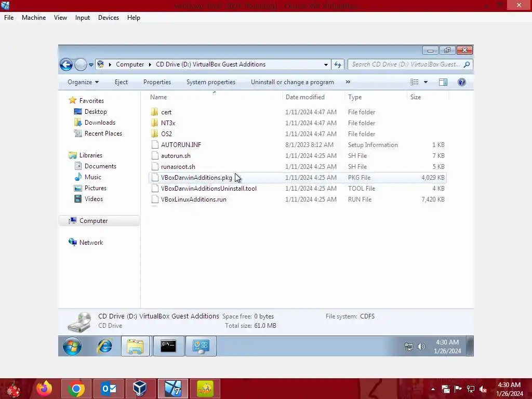
Task: Click the Explorer Forward arrow button
Action: [81, 64]
